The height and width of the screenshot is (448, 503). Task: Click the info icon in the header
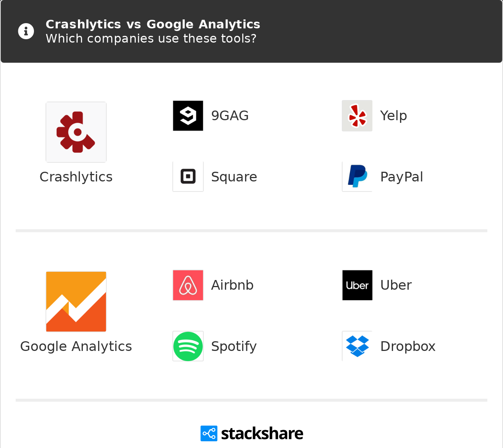(26, 31)
